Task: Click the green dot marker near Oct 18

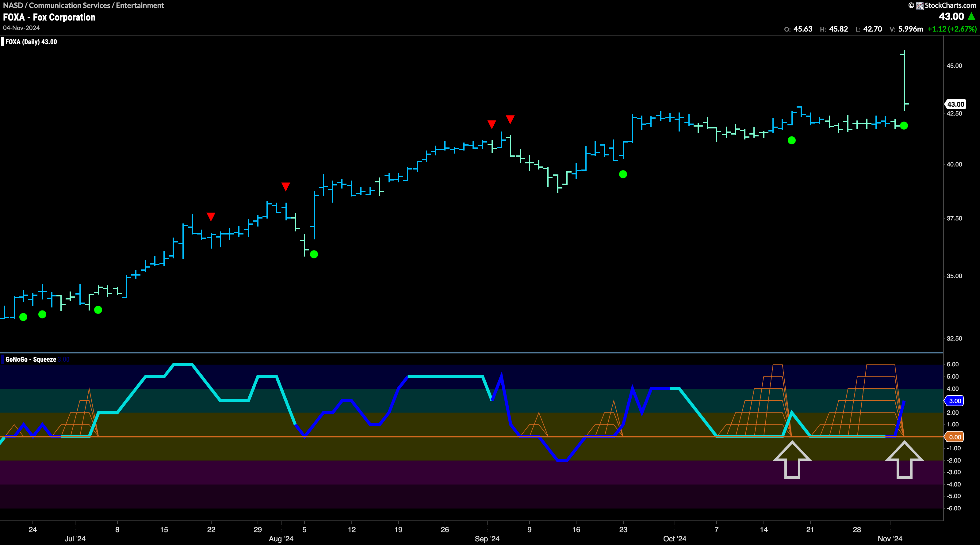Action: pos(792,140)
